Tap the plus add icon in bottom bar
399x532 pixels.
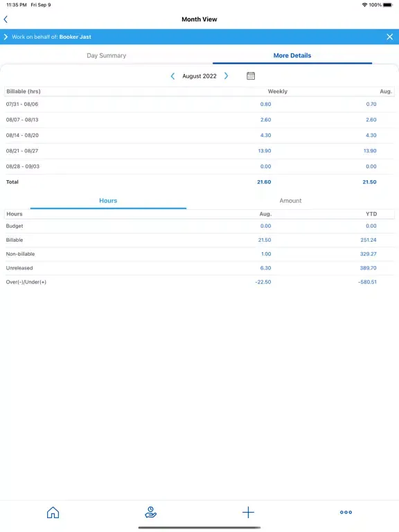click(249, 513)
